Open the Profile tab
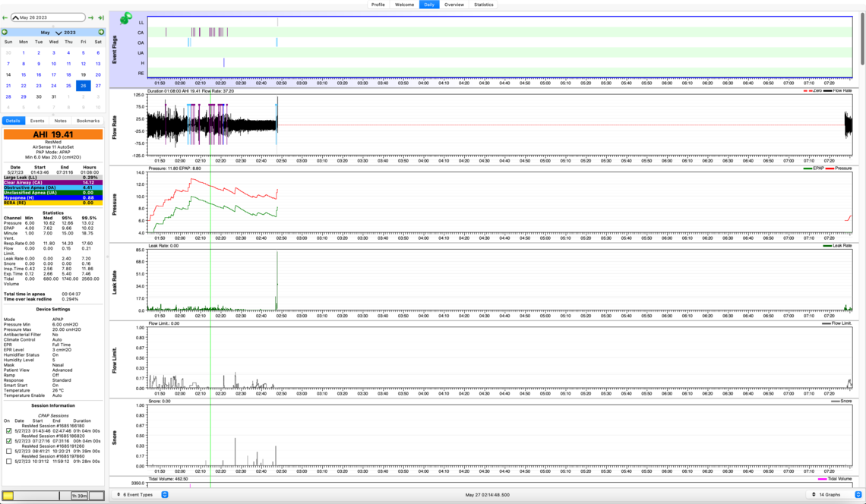 [x=378, y=5]
